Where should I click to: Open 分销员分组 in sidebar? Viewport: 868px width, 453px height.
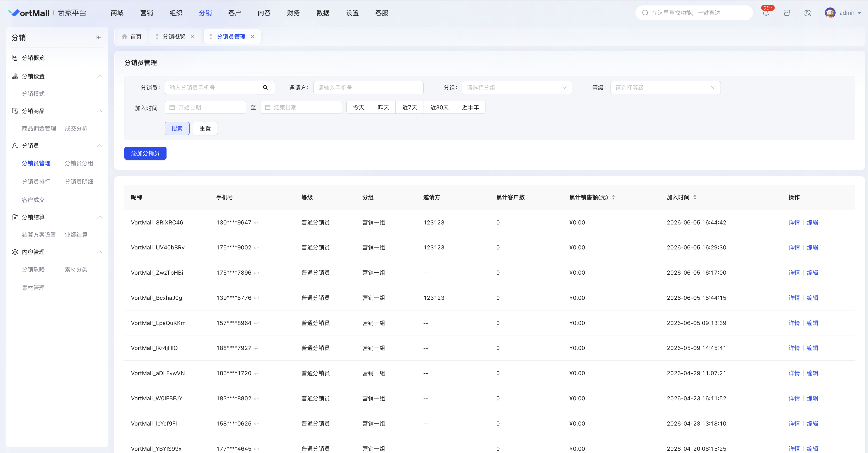pos(79,163)
